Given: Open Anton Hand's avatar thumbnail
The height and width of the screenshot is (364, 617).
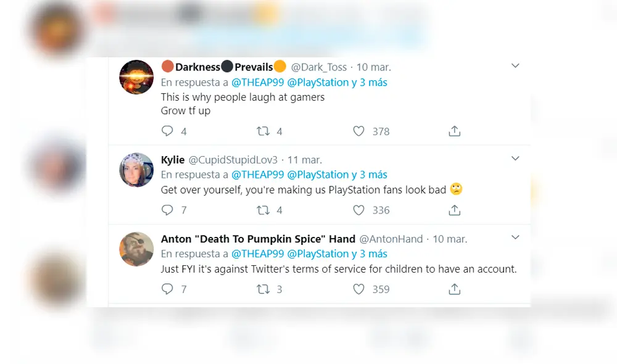Looking at the screenshot, I should tap(136, 249).
